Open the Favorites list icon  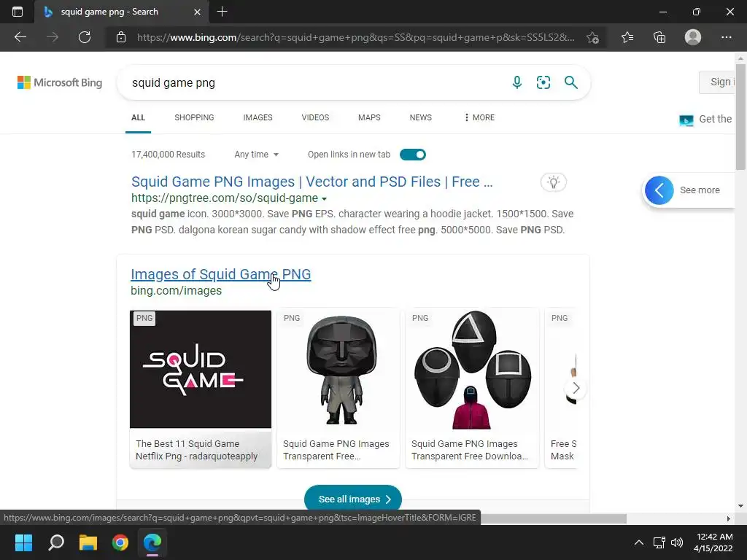click(x=627, y=37)
